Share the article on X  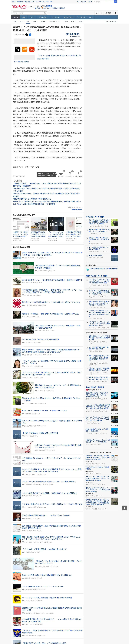pos(27,35)
